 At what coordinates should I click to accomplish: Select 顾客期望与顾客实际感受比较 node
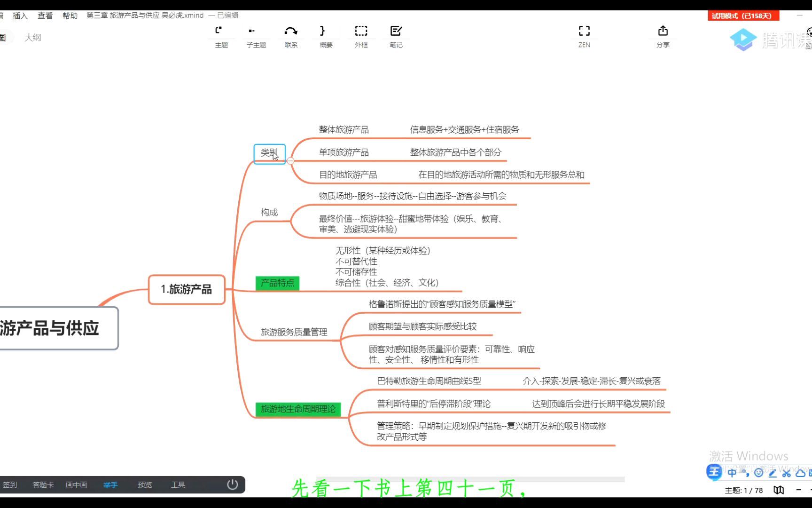[x=422, y=326]
